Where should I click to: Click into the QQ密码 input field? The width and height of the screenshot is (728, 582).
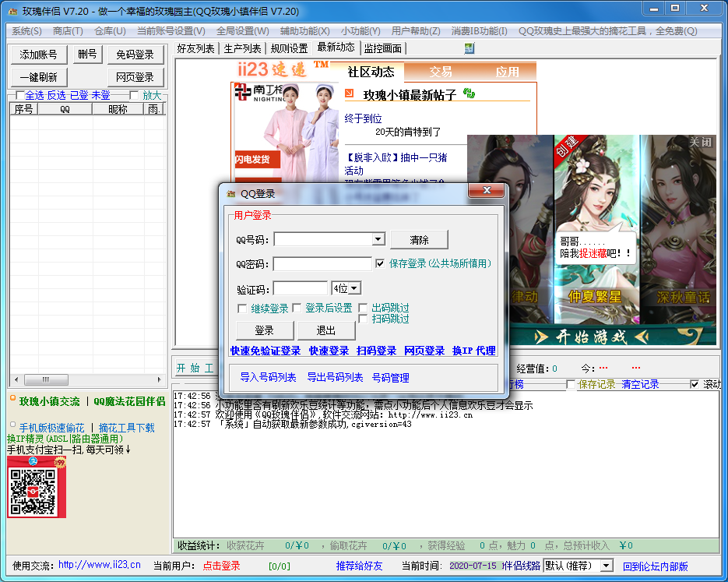322,264
